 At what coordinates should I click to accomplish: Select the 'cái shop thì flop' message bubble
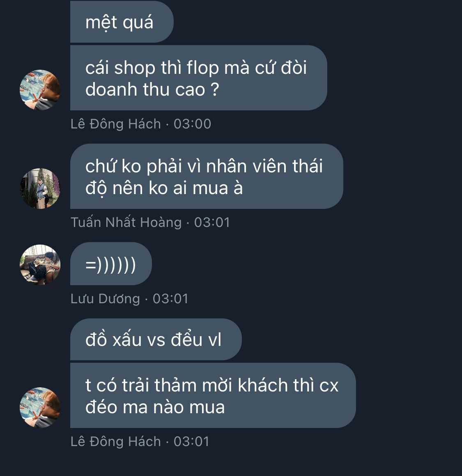[x=199, y=78]
